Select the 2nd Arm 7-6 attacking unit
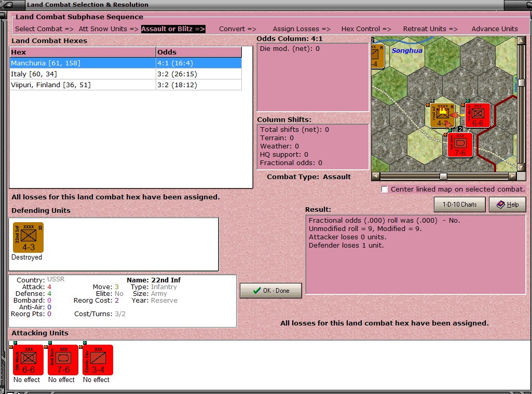 (x=63, y=360)
